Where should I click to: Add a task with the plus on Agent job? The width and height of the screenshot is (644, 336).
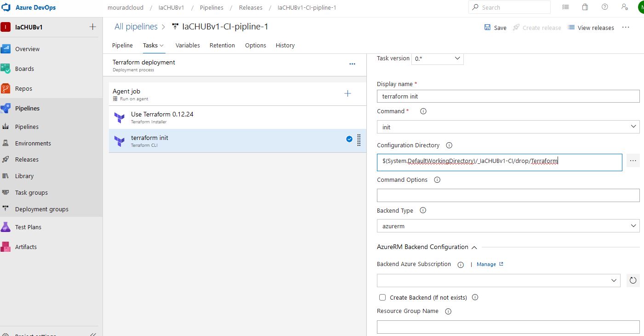tap(348, 93)
